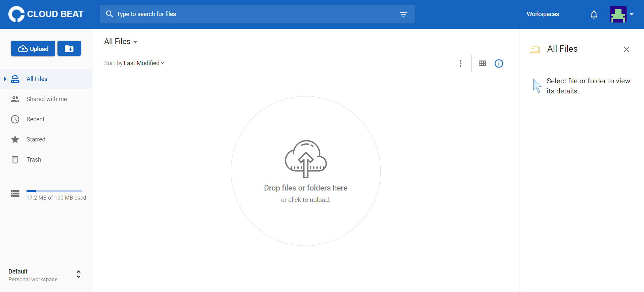The image size is (644, 292).
Task: Click the search magnifier icon
Action: (x=109, y=14)
